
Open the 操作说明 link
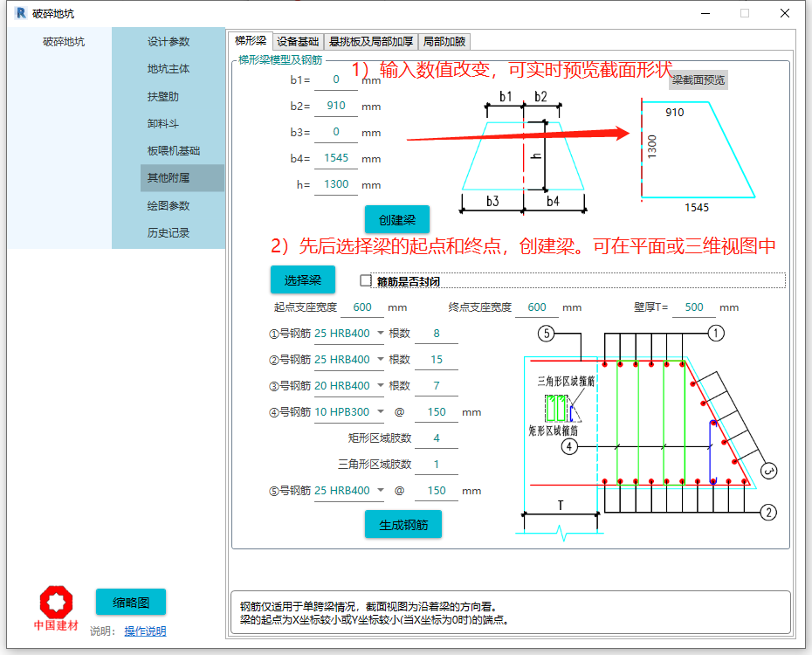click(145, 631)
